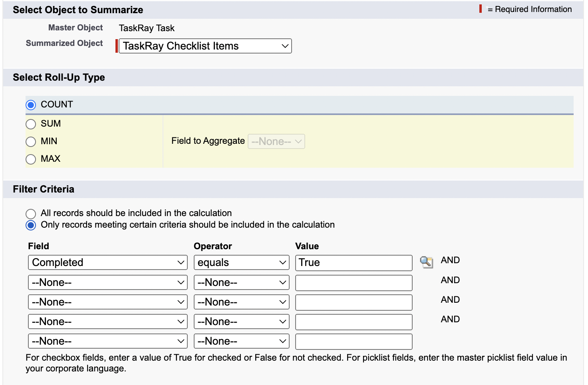Viewport: 588px width, 385px height.
Task: Open the 'equals' operator dropdown
Action: pos(242,262)
